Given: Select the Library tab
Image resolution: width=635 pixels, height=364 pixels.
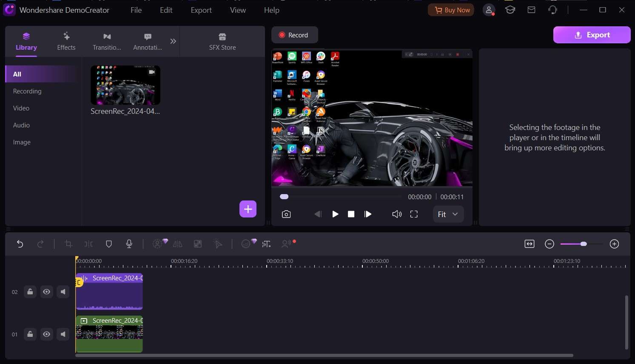Looking at the screenshot, I should [26, 42].
